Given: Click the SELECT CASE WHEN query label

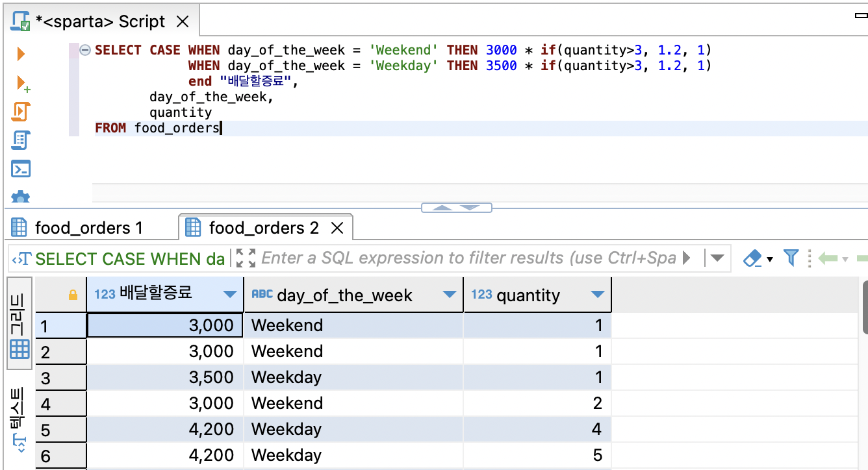Looking at the screenshot, I should coord(129,258).
